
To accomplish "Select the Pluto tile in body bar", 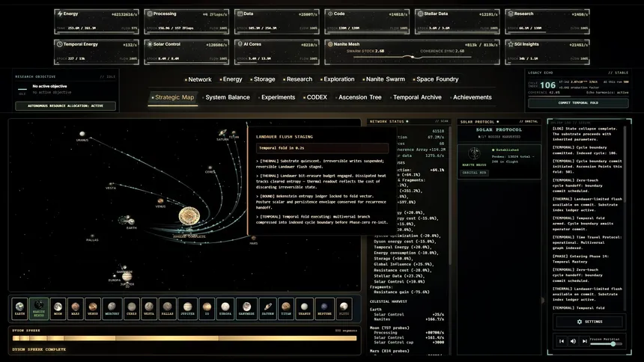I will tap(344, 309).
